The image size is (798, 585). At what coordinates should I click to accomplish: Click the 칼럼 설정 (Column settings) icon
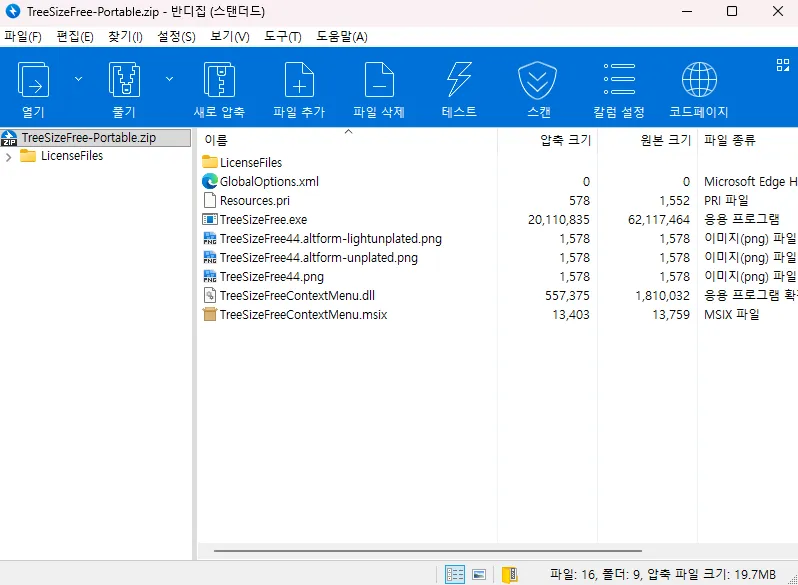coord(619,79)
